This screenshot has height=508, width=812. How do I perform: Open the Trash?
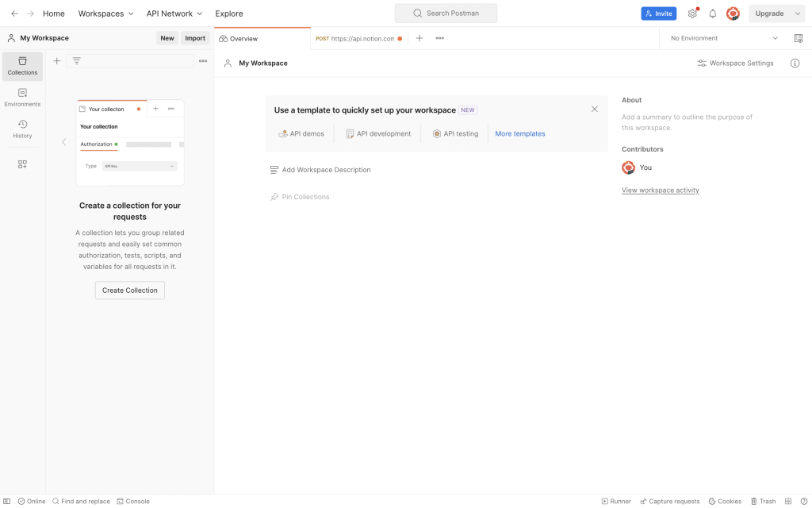point(764,502)
